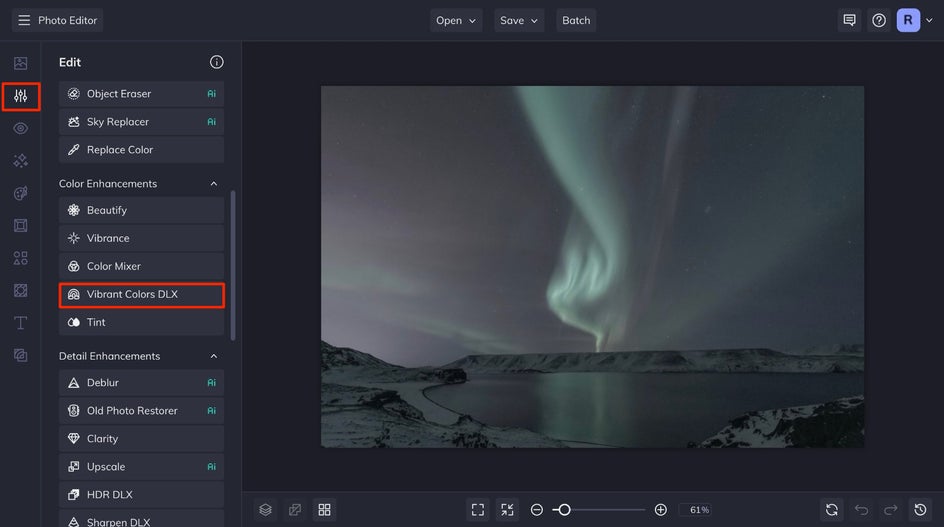Screen dimensions: 944x527
Task: Zoom in with the plus icon
Action: [660, 510]
